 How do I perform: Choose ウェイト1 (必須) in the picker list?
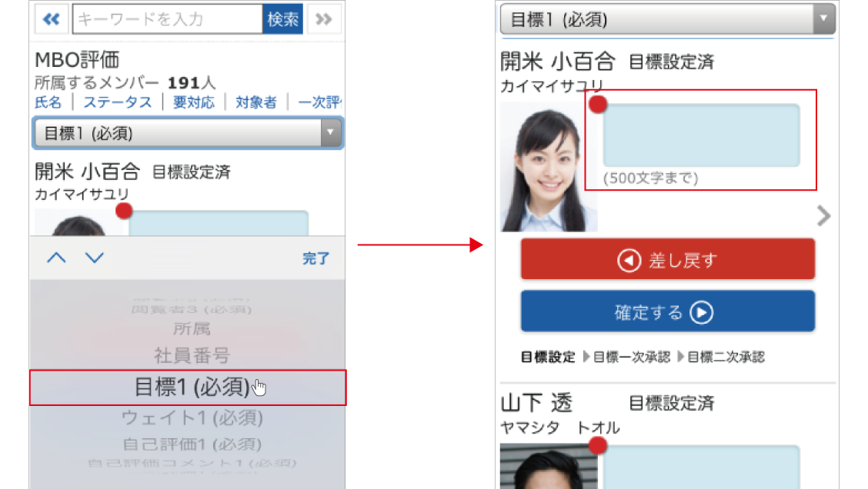point(192,417)
